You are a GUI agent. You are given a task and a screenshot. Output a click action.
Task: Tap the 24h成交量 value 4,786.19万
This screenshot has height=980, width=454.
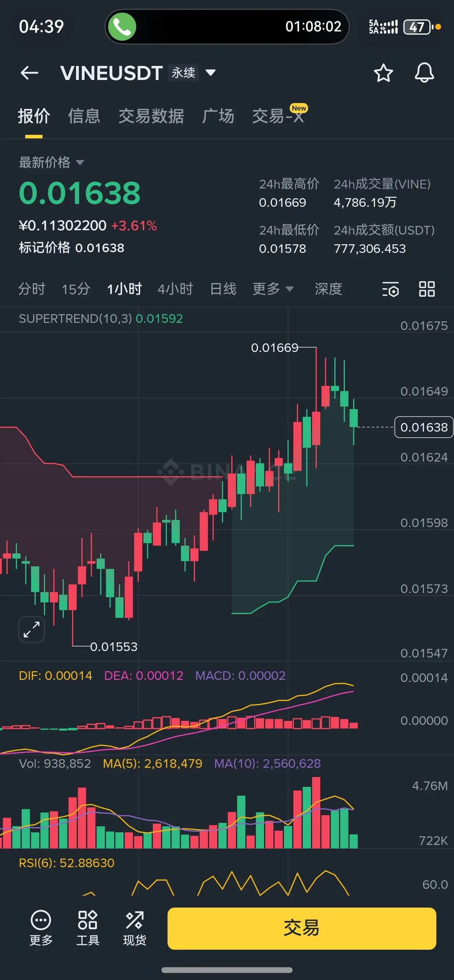tap(365, 202)
